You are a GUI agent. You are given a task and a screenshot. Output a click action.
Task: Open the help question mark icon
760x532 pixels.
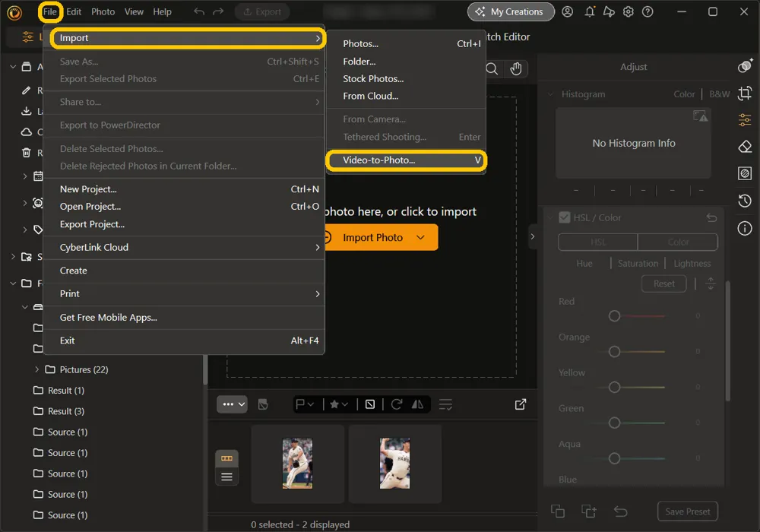pos(648,11)
